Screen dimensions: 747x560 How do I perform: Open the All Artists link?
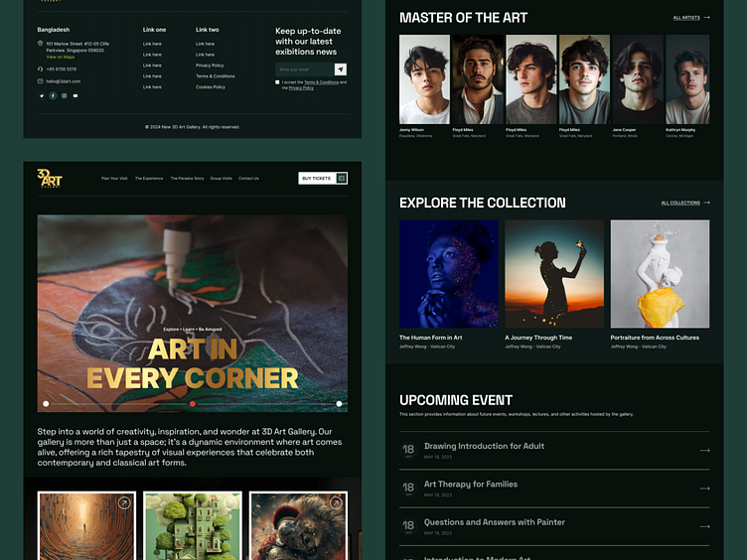pyautogui.click(x=686, y=18)
